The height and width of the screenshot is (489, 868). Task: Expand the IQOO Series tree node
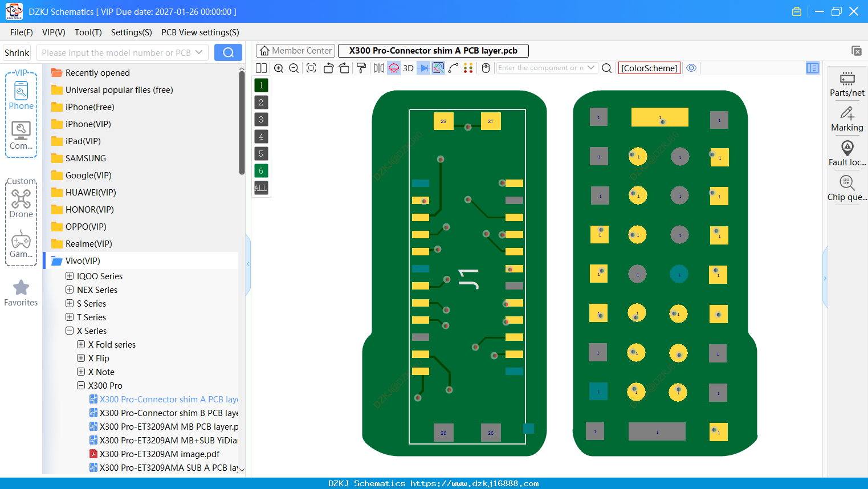coord(70,276)
